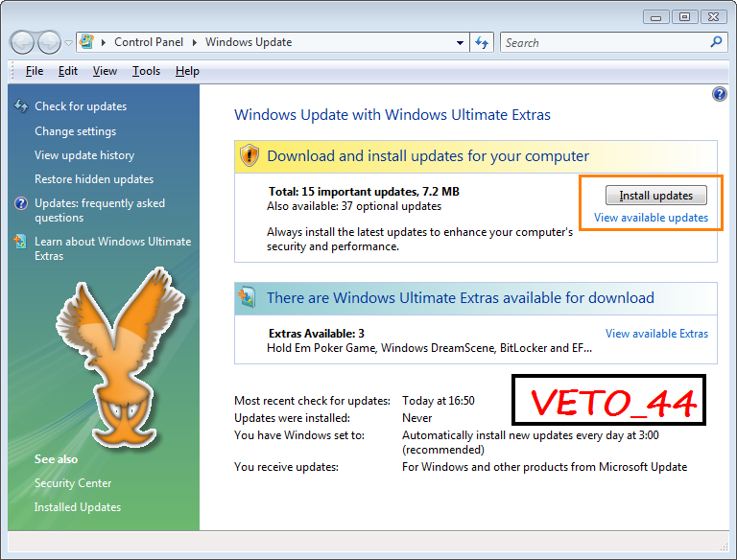The image size is (737, 560).
Task: Click 'Never' installed updates value
Action: [416, 418]
